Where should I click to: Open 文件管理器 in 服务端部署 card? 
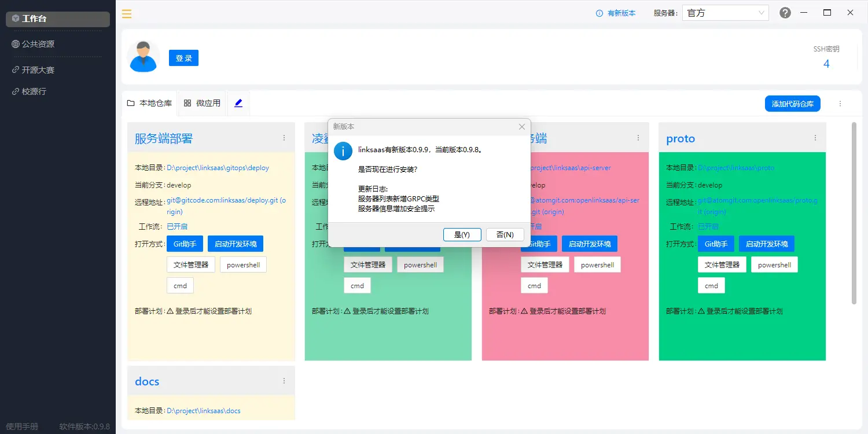click(191, 264)
